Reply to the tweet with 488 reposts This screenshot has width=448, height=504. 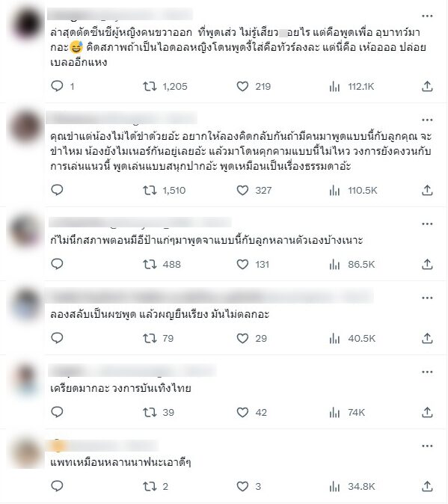(x=57, y=264)
